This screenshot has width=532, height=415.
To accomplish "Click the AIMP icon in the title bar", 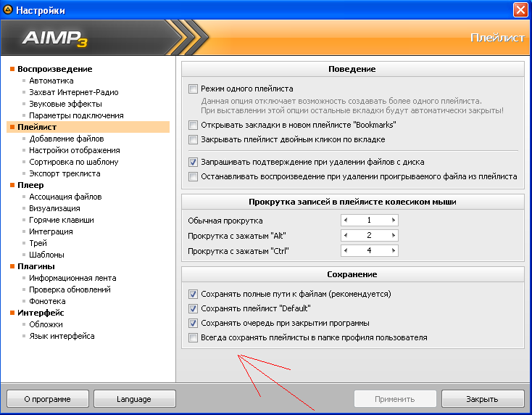I will coord(7,10).
